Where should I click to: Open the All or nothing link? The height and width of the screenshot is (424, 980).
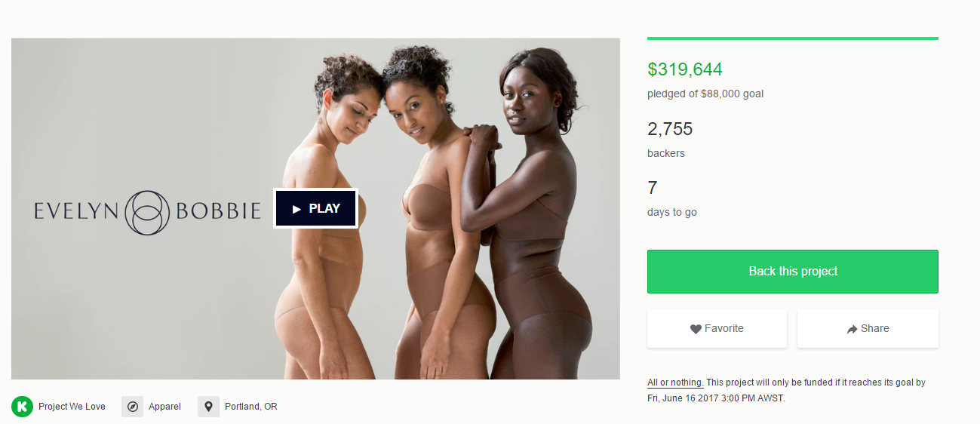(x=675, y=383)
